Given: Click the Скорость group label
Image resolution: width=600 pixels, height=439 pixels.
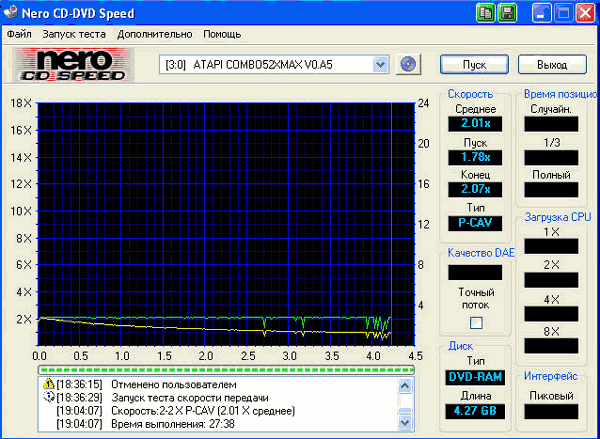Looking at the screenshot, I should 470,94.
